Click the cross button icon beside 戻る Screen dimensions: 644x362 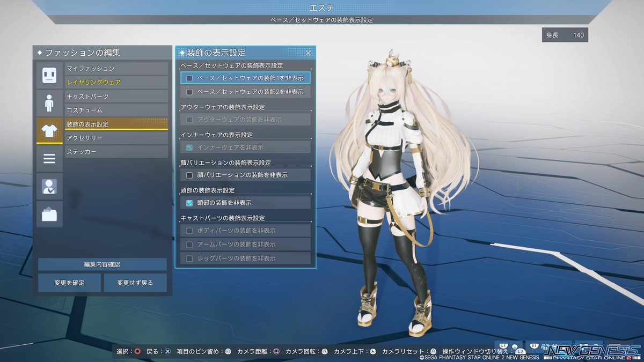167,352
